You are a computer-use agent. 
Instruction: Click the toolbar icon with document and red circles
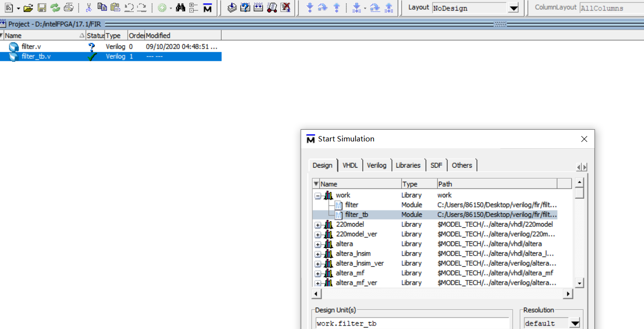(x=272, y=8)
